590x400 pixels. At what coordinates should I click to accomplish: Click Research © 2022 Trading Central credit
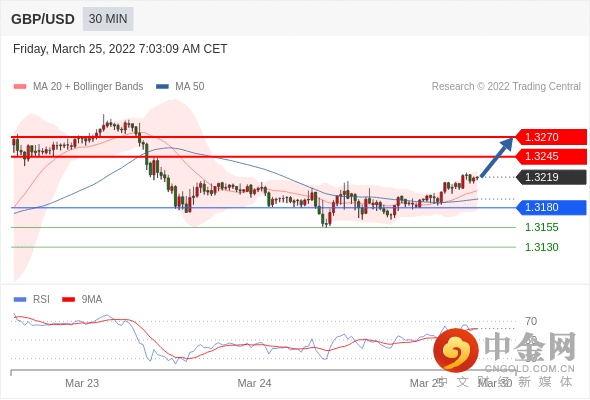(x=506, y=87)
